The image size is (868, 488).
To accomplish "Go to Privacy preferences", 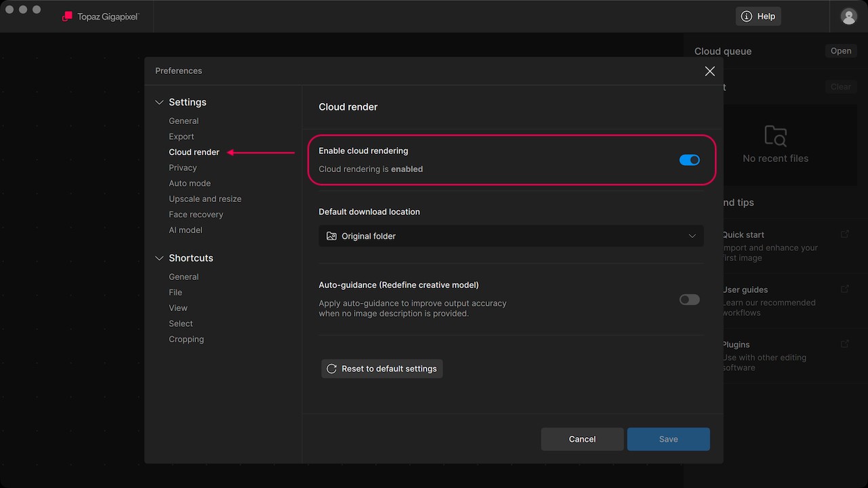I will tap(183, 167).
